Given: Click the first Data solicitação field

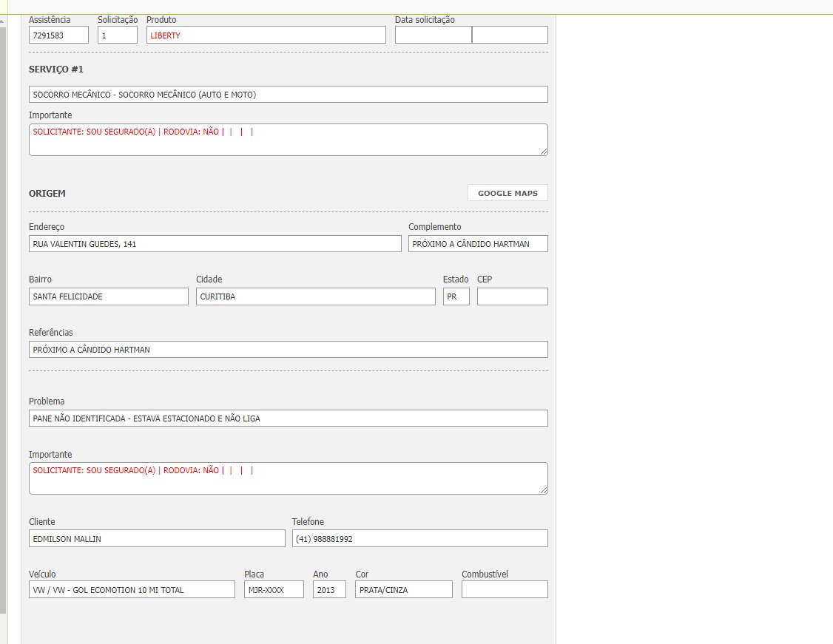Looking at the screenshot, I should [433, 35].
